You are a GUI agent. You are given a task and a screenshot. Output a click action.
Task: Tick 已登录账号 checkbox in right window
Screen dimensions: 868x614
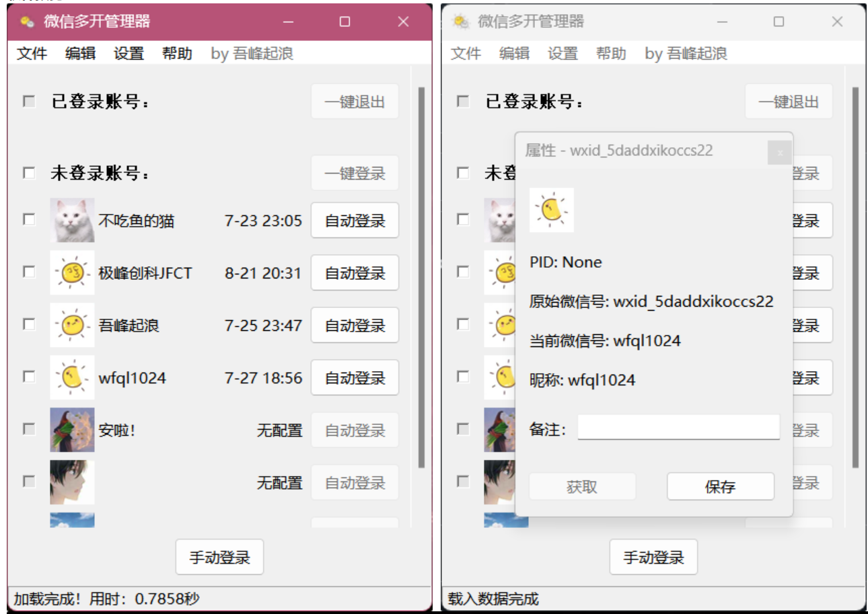(463, 102)
